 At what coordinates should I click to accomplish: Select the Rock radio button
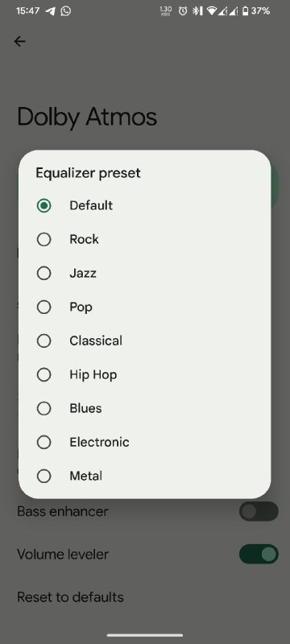tap(44, 239)
